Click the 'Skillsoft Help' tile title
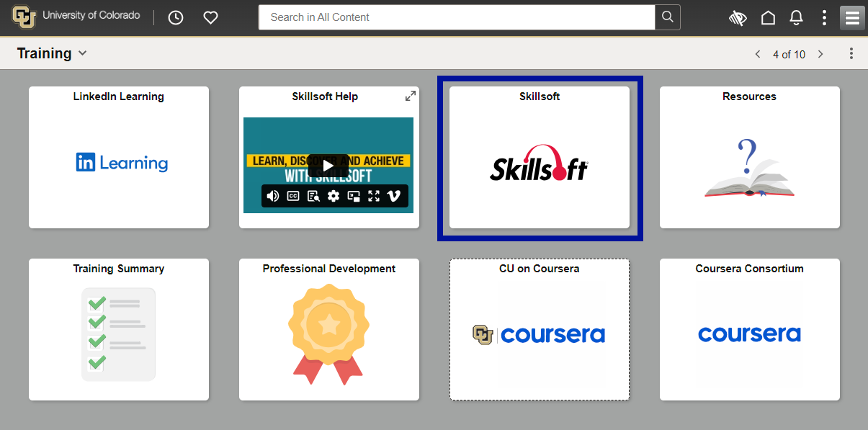 tap(325, 97)
